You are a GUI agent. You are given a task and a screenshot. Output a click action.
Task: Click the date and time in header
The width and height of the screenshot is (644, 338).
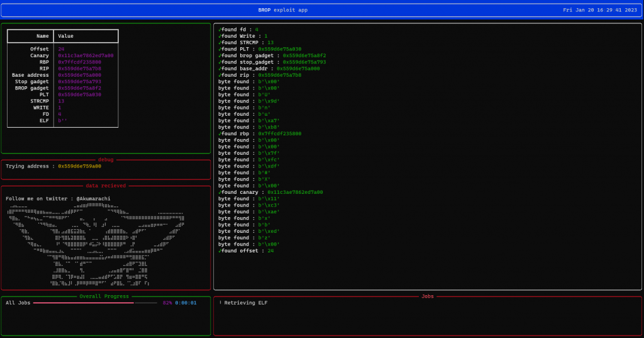[x=600, y=10]
